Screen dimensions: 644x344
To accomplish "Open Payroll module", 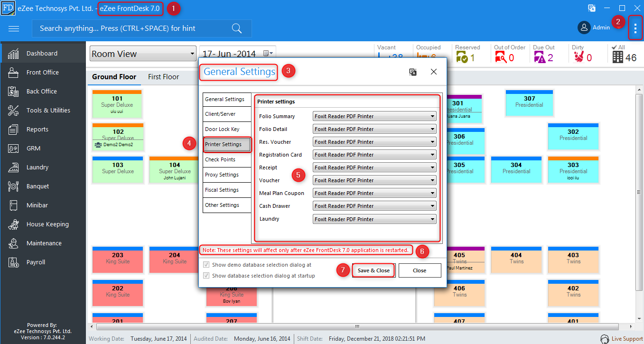I will tap(43, 262).
